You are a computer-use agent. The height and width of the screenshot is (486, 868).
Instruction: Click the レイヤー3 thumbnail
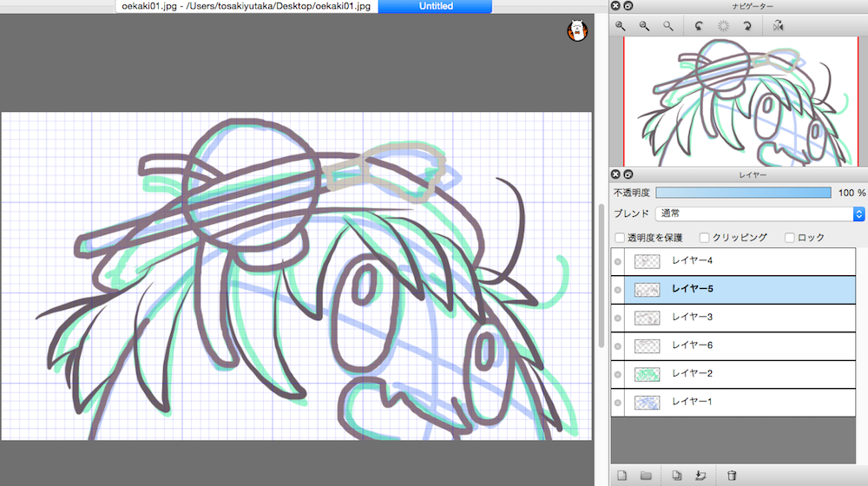click(x=648, y=318)
